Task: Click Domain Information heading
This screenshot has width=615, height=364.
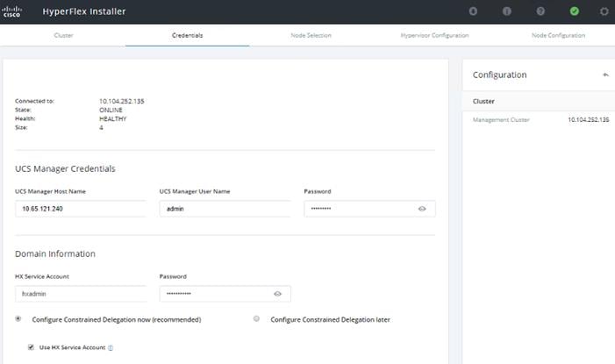Action: click(55, 253)
